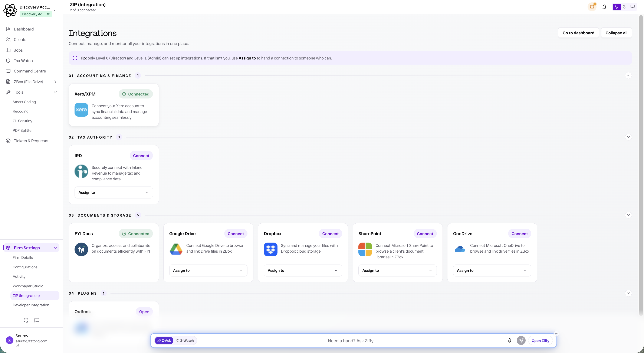Collapse the Documents & Storage section chevron
Screen dimensions: 644x353
click(x=628, y=215)
